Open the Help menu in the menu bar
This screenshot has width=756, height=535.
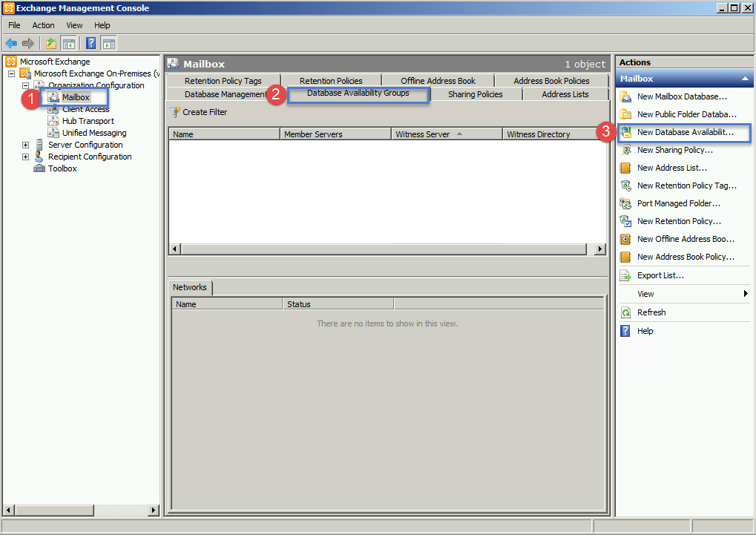(x=102, y=25)
